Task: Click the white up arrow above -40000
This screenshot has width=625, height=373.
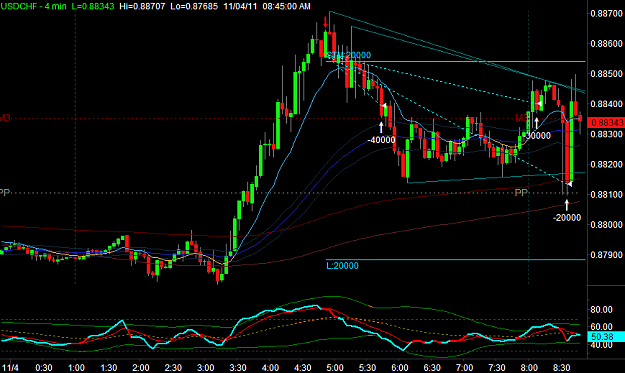Action: [381, 128]
